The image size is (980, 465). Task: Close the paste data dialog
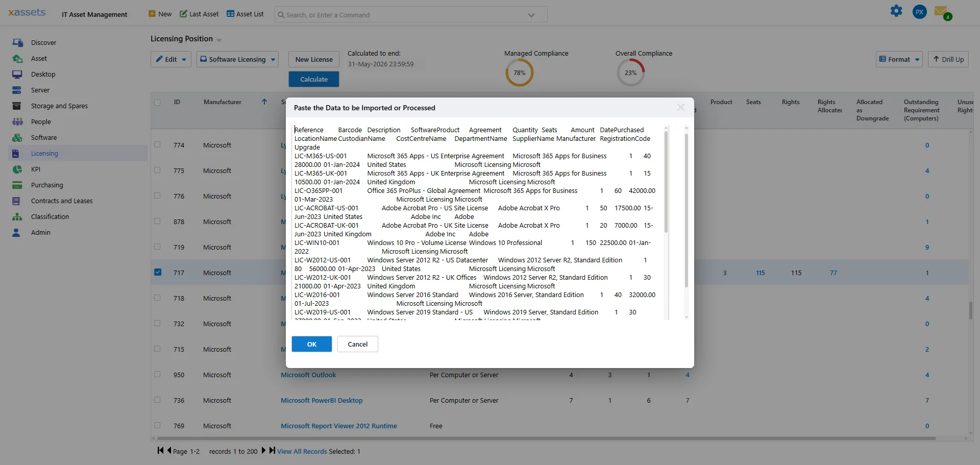(680, 107)
